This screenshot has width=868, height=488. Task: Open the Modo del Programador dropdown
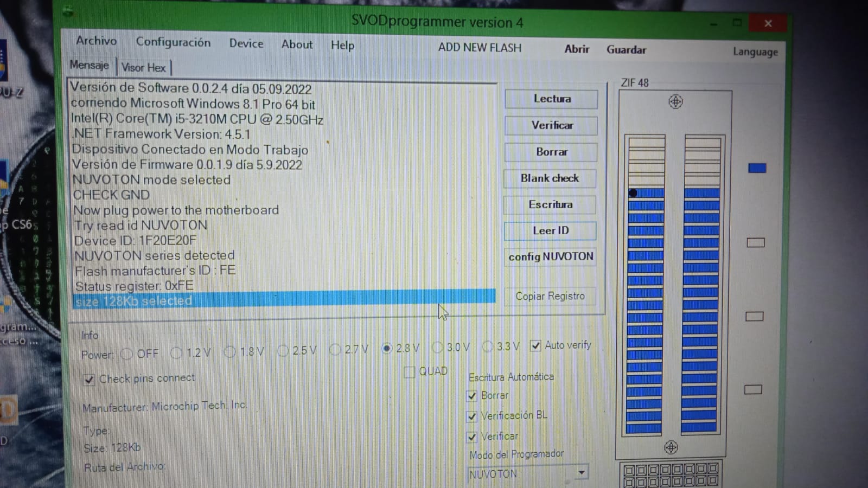click(x=527, y=473)
